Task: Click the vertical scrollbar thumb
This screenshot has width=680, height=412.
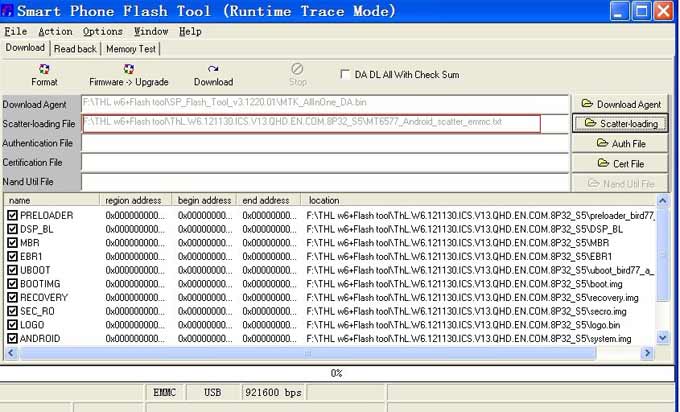Action: tap(662, 254)
